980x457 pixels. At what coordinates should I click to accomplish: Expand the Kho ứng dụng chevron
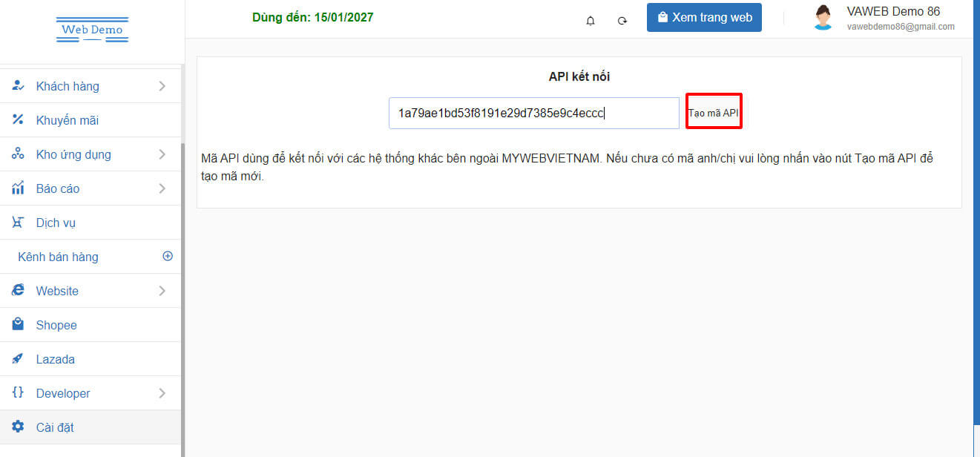pos(162,154)
